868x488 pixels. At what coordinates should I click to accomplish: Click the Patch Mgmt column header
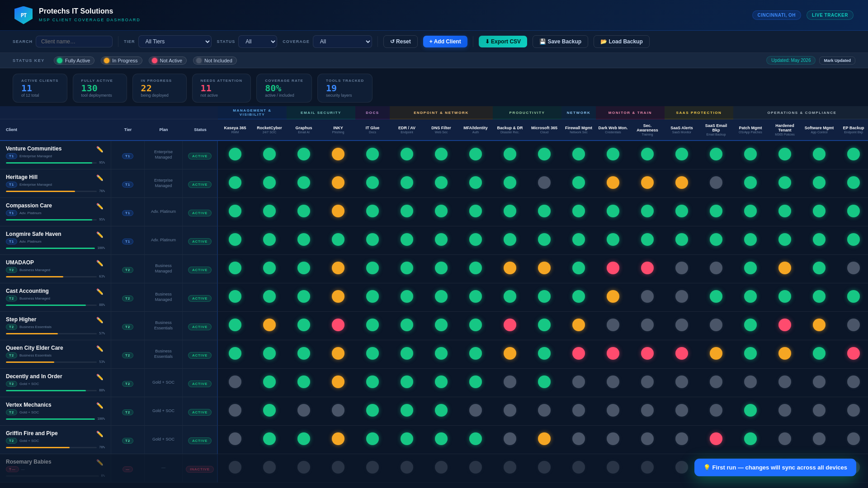click(x=750, y=130)
